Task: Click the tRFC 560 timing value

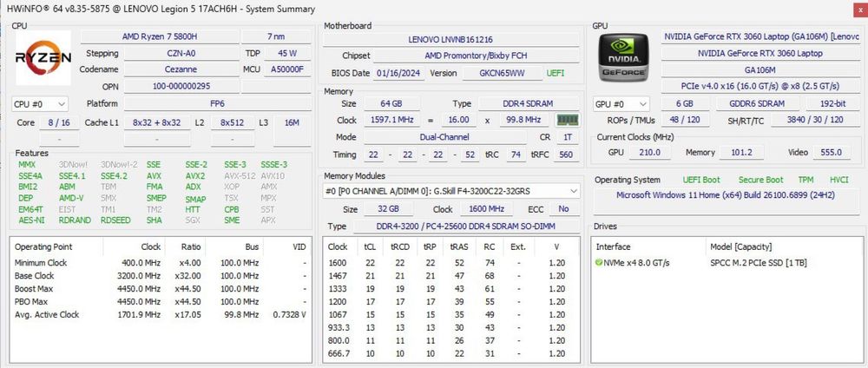Action: pyautogui.click(x=566, y=155)
